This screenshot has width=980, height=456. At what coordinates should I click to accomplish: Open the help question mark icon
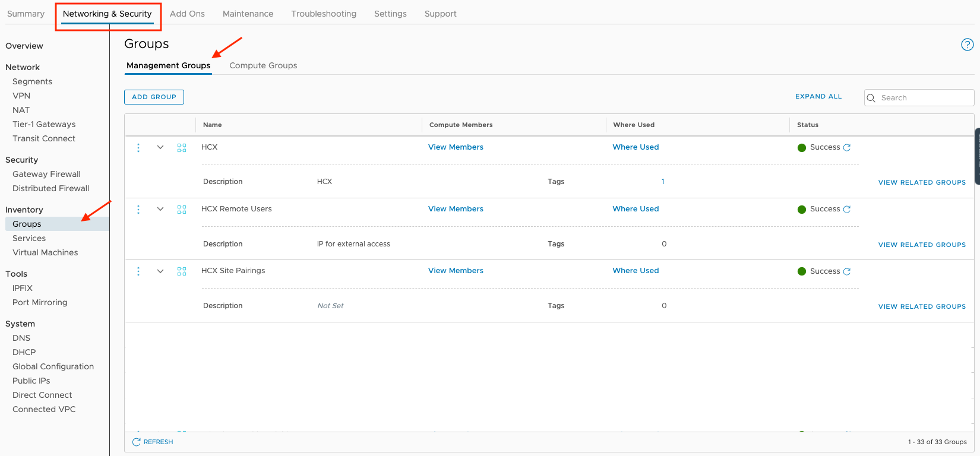[967, 45]
